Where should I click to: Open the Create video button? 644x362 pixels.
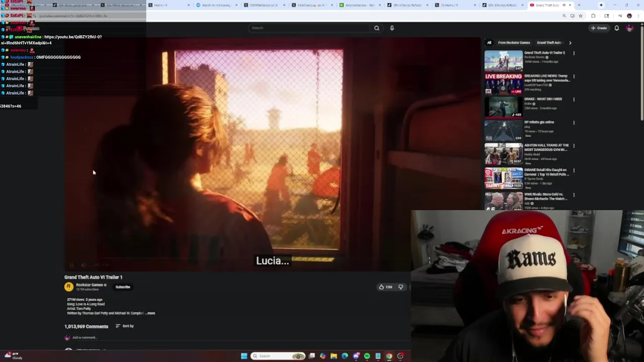click(x=599, y=28)
